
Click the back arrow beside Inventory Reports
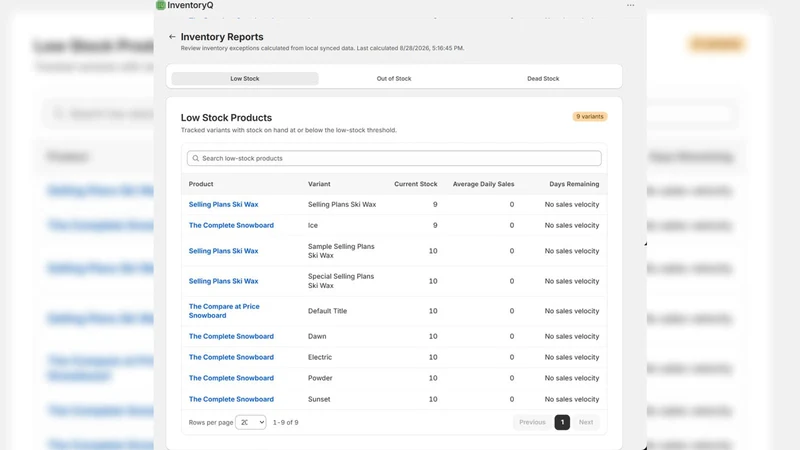coord(172,37)
